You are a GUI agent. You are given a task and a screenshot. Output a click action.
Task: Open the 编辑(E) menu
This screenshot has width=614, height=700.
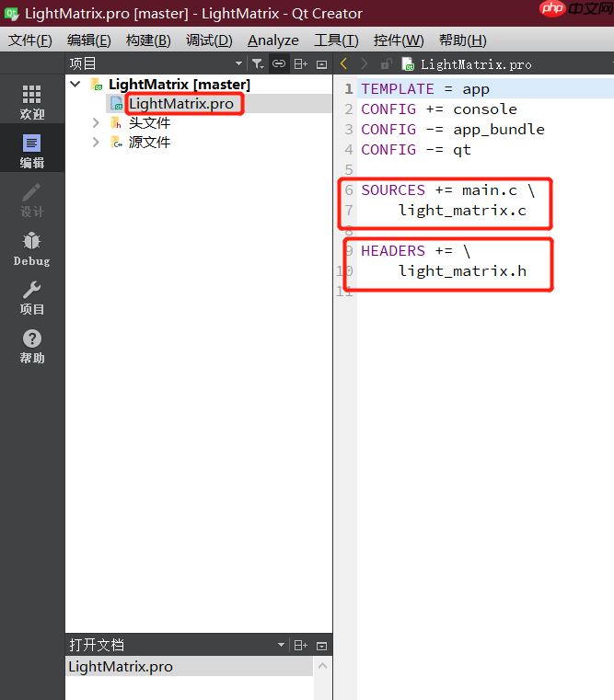[89, 40]
